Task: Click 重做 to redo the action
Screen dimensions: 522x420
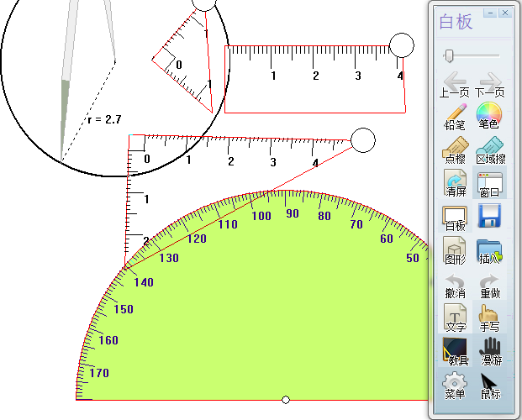Action: click(489, 285)
